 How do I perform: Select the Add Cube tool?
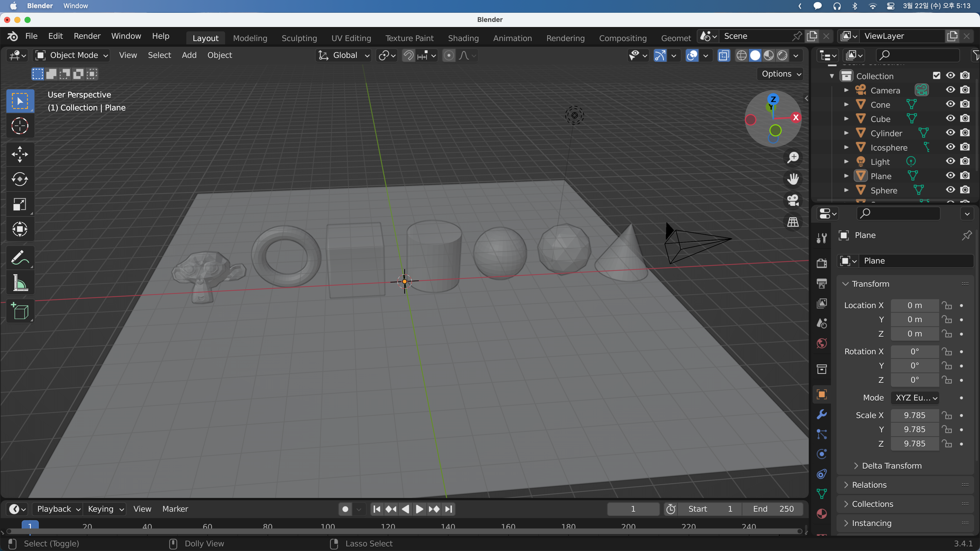(x=20, y=311)
